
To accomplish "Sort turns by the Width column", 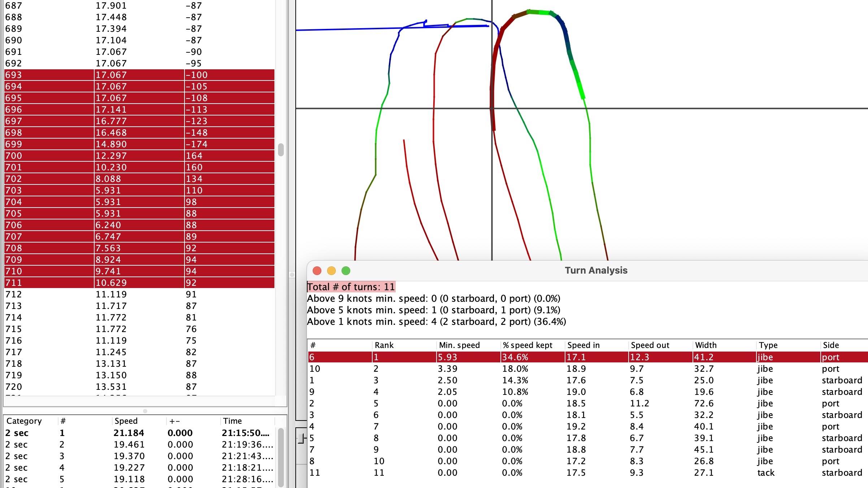I will (706, 345).
